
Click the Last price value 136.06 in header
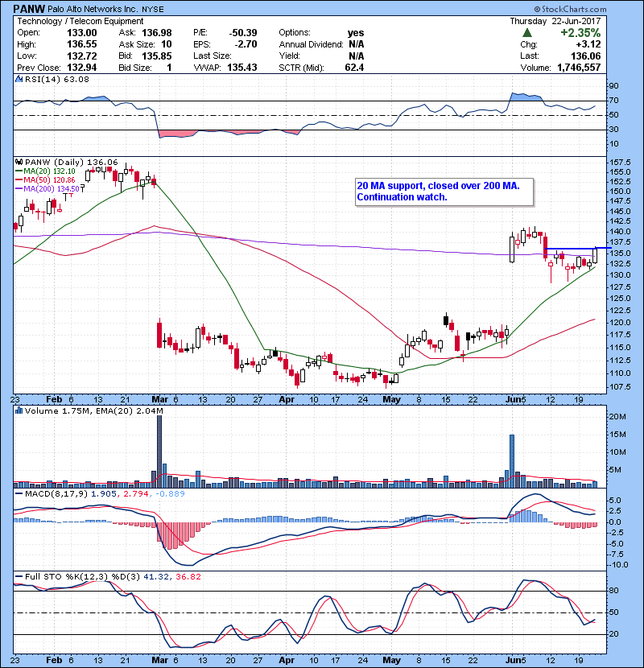point(585,56)
